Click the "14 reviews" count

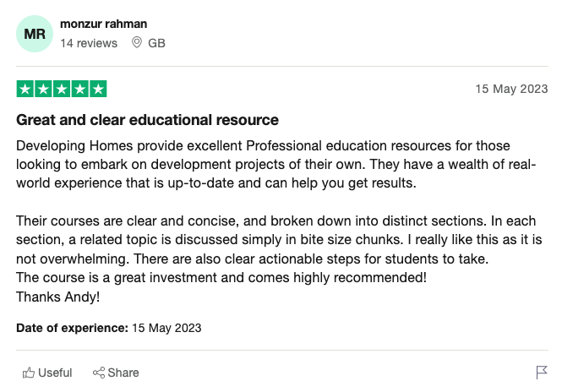88,43
